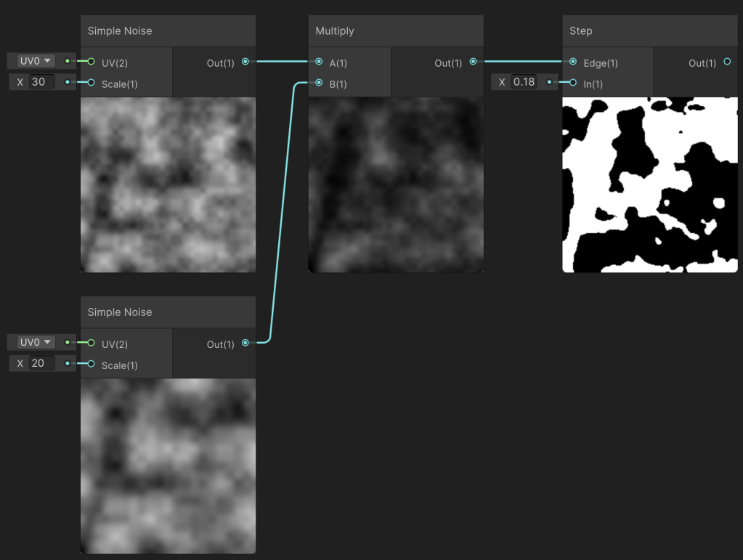Click the Step node black-and-white preview
This screenshot has width=743, height=560.
pos(650,185)
